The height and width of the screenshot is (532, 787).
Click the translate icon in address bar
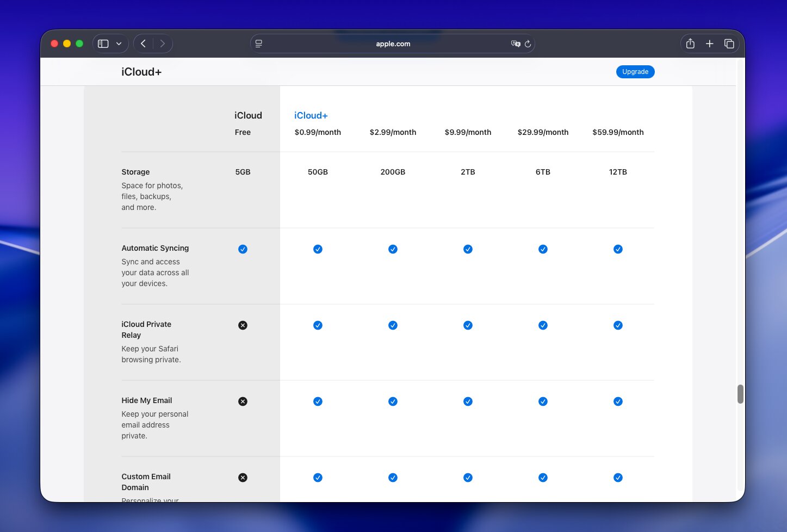click(516, 44)
